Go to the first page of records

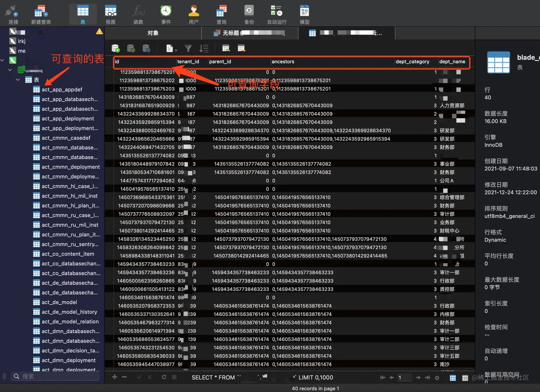(382, 377)
